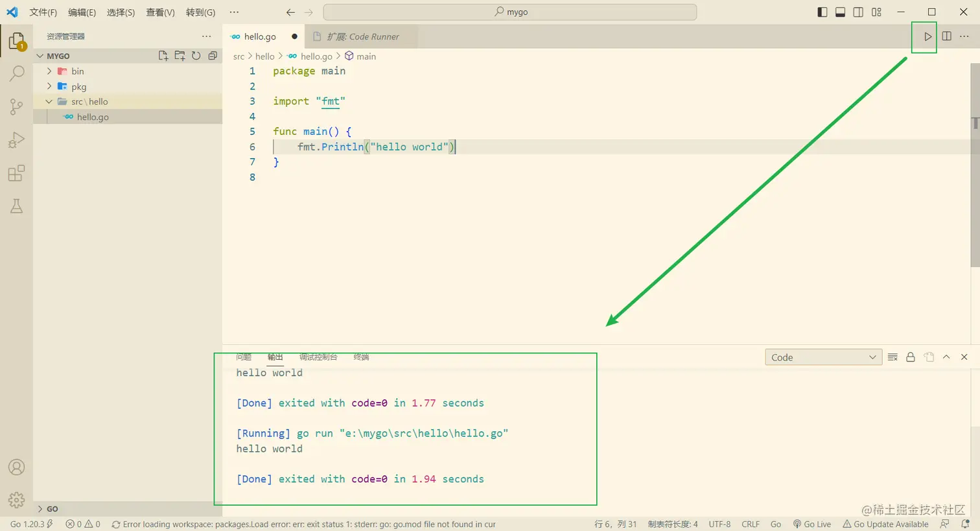Viewport: 980px width, 531px height.
Task: Toggle the secondary sidebar visibility
Action: [x=858, y=12]
